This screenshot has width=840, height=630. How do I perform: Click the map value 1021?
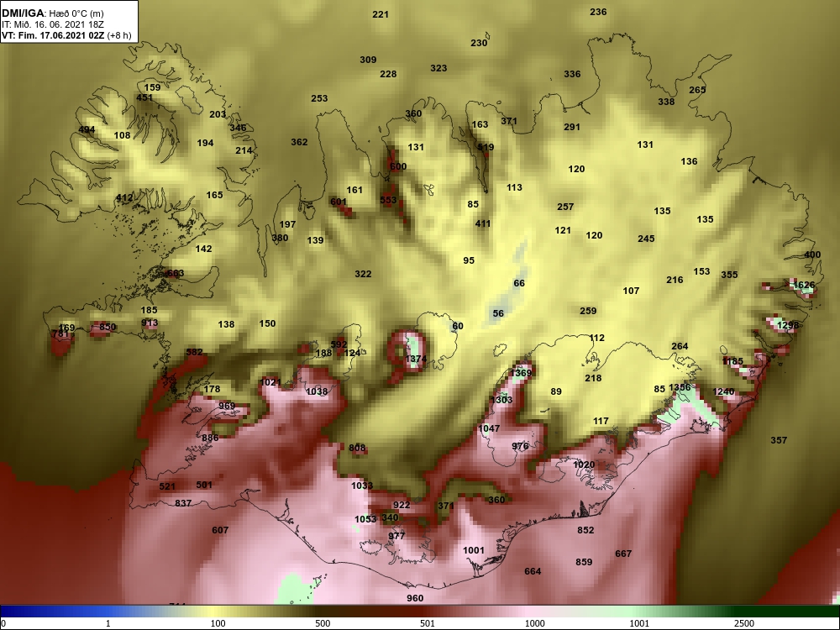click(x=270, y=382)
